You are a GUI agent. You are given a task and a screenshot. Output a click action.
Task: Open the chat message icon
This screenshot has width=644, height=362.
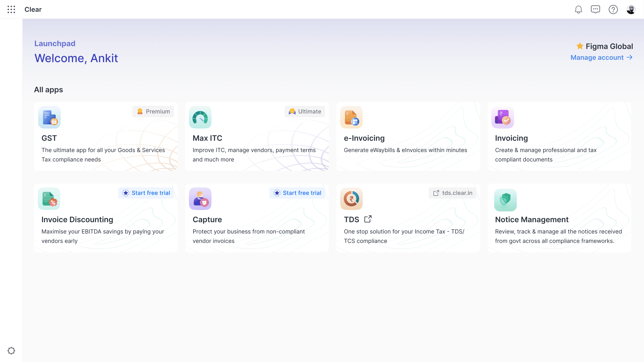(595, 9)
